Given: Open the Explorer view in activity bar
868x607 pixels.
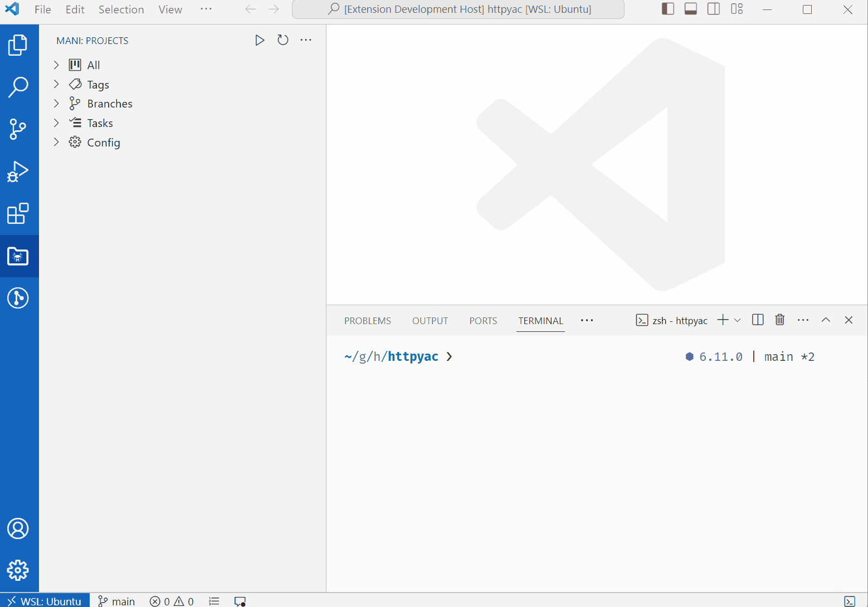Looking at the screenshot, I should (18, 45).
